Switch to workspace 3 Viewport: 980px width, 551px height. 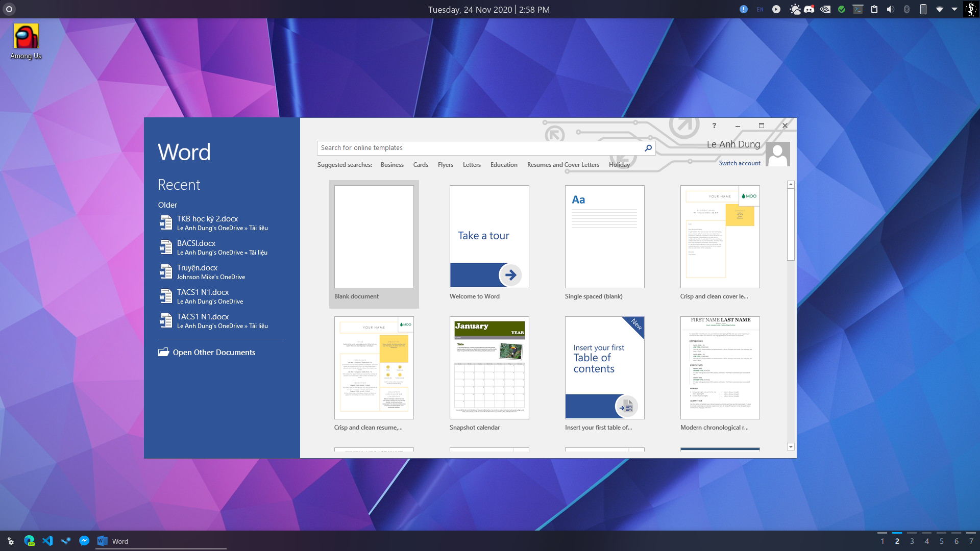point(912,541)
